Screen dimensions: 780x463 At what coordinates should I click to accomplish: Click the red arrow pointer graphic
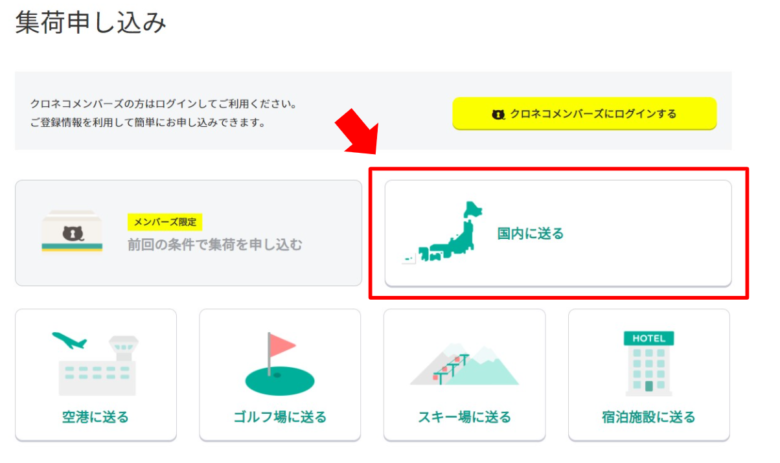359,132
